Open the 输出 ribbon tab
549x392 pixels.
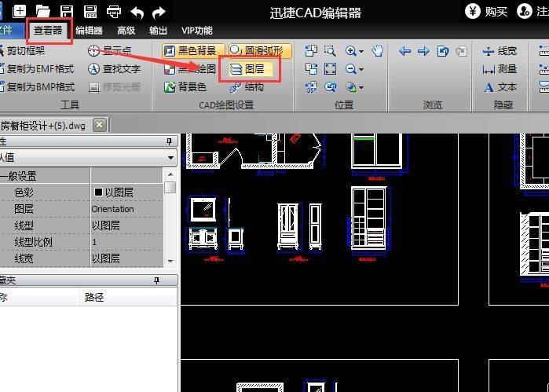coord(158,31)
